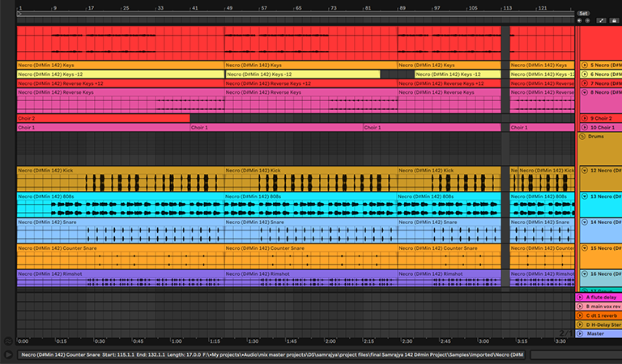Jump to the next locator arrow

[588, 21]
